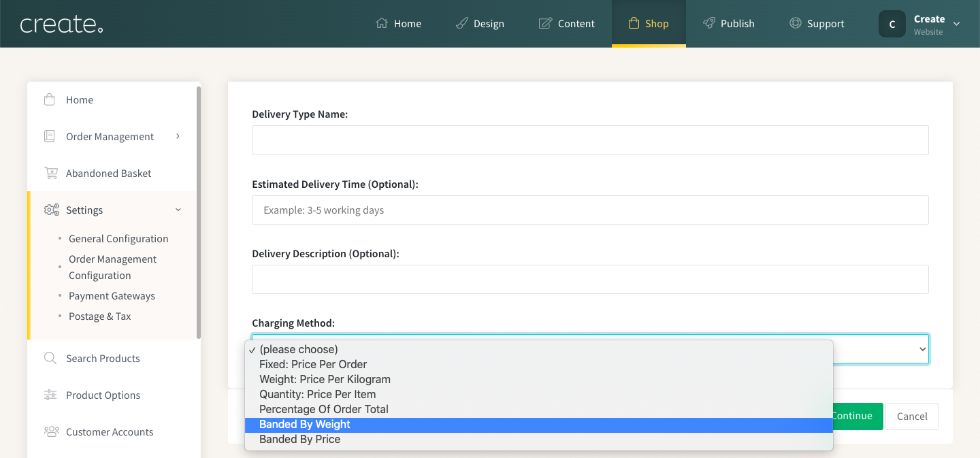Collapse the Settings section chevron
980x458 pixels.
178,210
